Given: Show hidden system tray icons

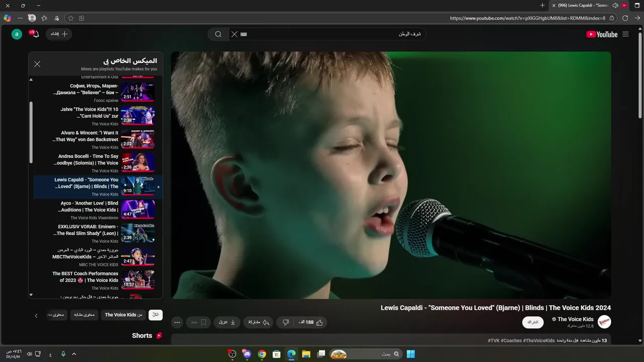Looking at the screenshot, I should pos(74,354).
